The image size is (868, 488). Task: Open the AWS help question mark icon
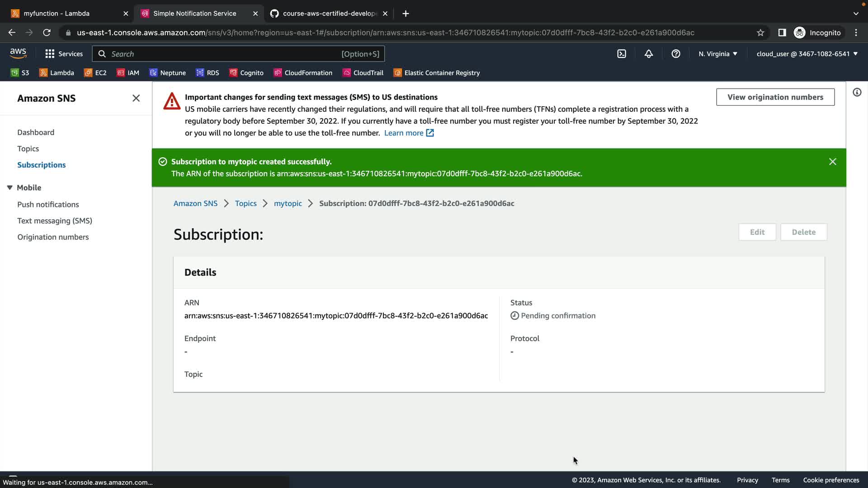[676, 54]
